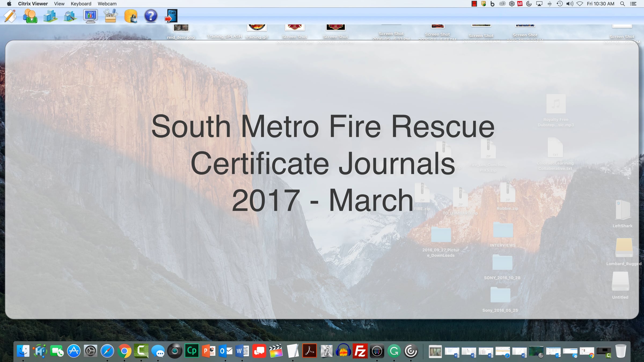
Task: Click the pencil and paper toolbar icon
Action: [10, 16]
